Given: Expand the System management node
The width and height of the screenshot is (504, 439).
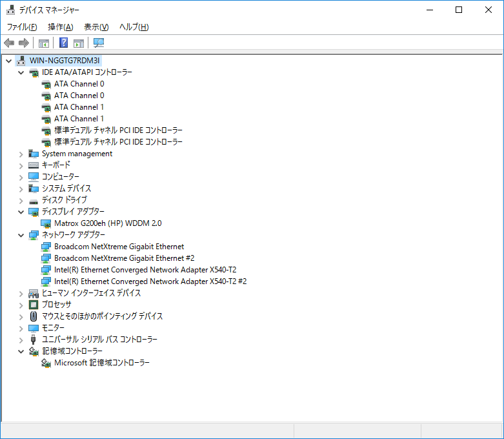Looking at the screenshot, I should (21, 154).
